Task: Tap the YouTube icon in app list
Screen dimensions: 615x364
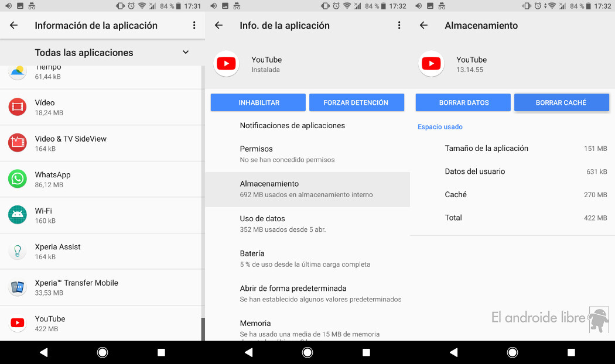Action: [x=17, y=323]
